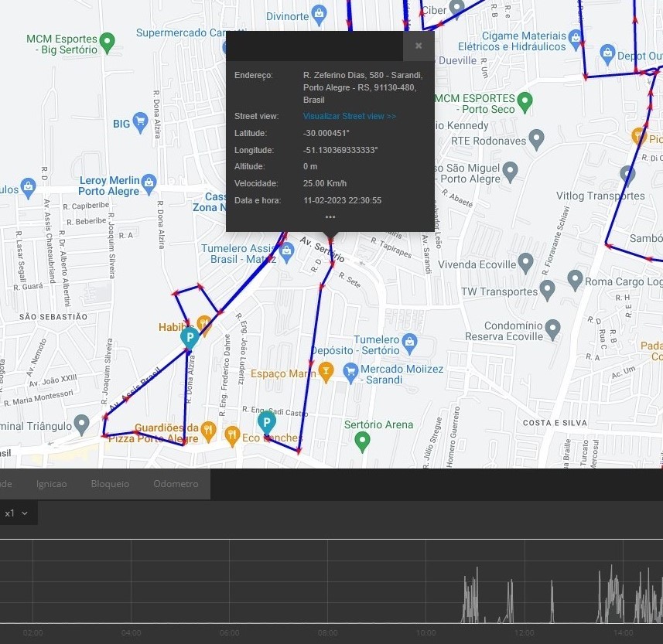Click the parking marker near Habib's
This screenshot has height=644, width=663.
[x=189, y=336]
